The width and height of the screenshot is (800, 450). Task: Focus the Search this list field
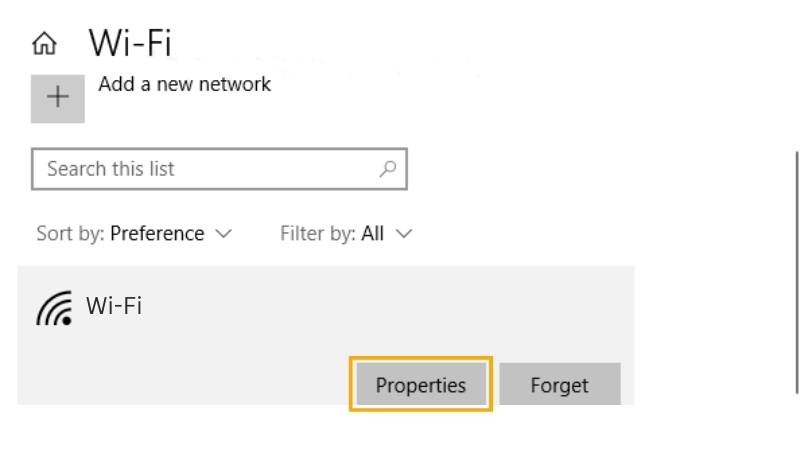(x=219, y=169)
